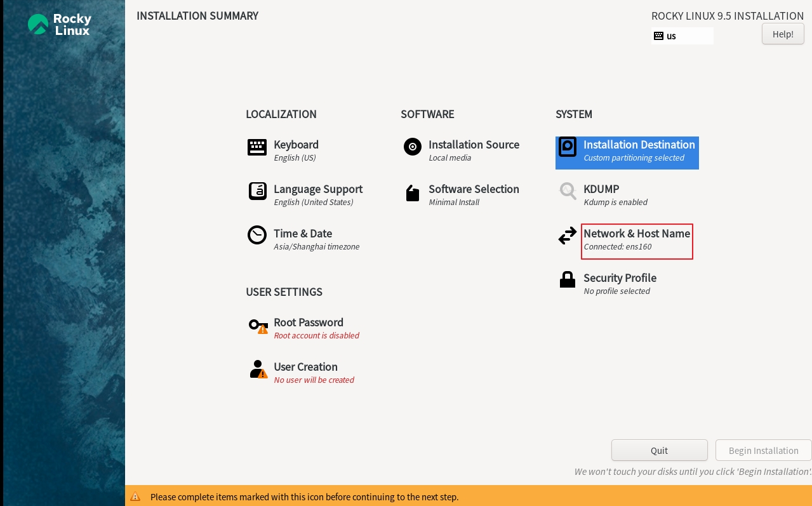Click the Root Password key icon
Image resolution: width=812 pixels, height=506 pixels.
[x=258, y=326]
